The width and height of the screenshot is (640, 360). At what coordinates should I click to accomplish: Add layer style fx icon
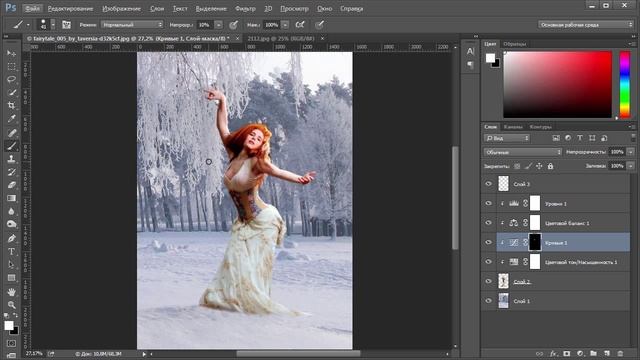click(553, 353)
